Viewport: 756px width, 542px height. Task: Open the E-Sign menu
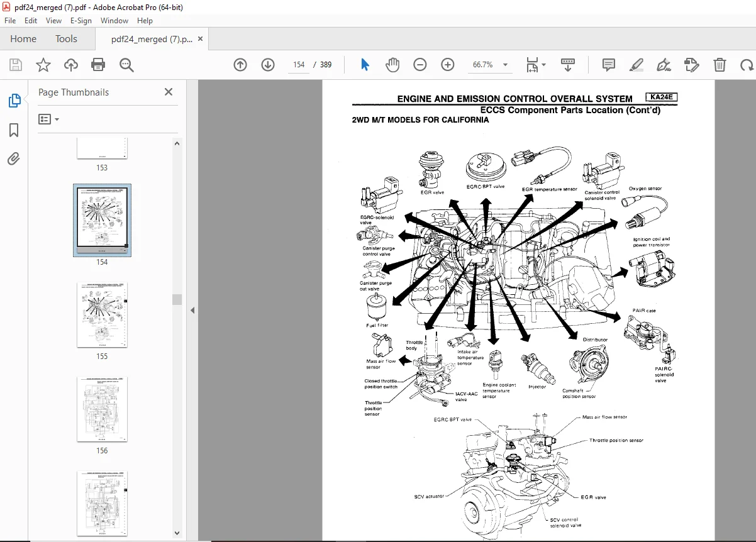click(81, 20)
